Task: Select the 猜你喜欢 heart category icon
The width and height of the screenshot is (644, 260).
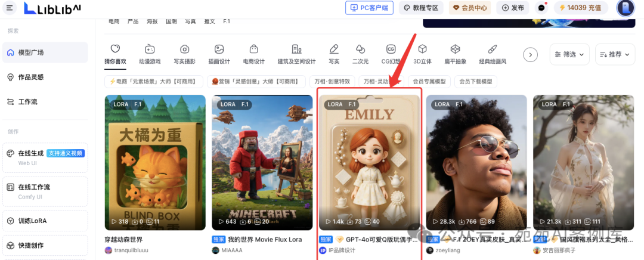Action: coord(115,49)
